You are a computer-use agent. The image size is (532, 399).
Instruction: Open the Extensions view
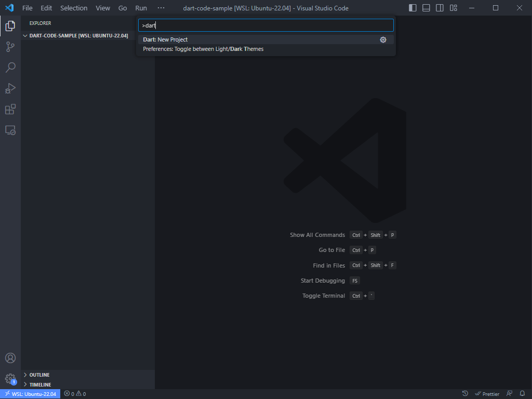pos(10,109)
